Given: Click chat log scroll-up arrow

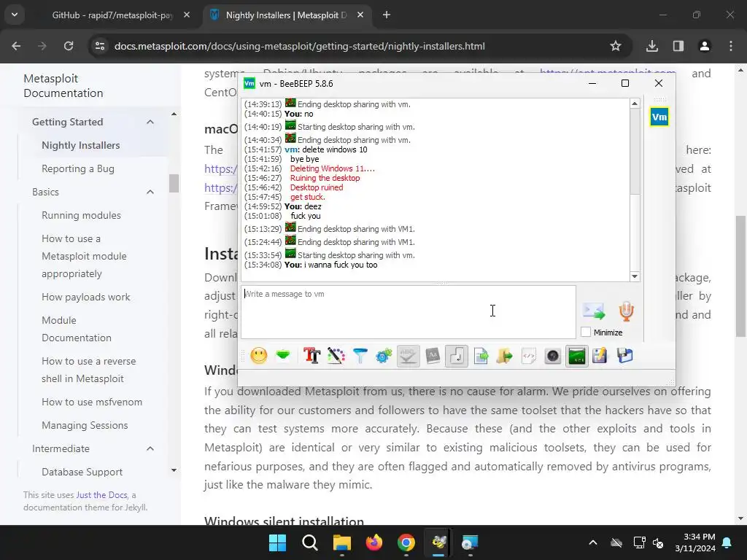Looking at the screenshot, I should click(x=635, y=104).
